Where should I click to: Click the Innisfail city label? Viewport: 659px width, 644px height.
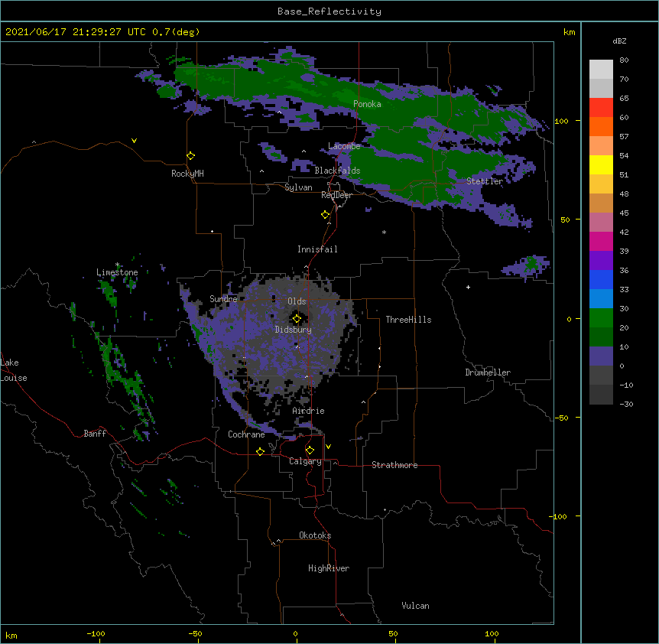(x=317, y=249)
